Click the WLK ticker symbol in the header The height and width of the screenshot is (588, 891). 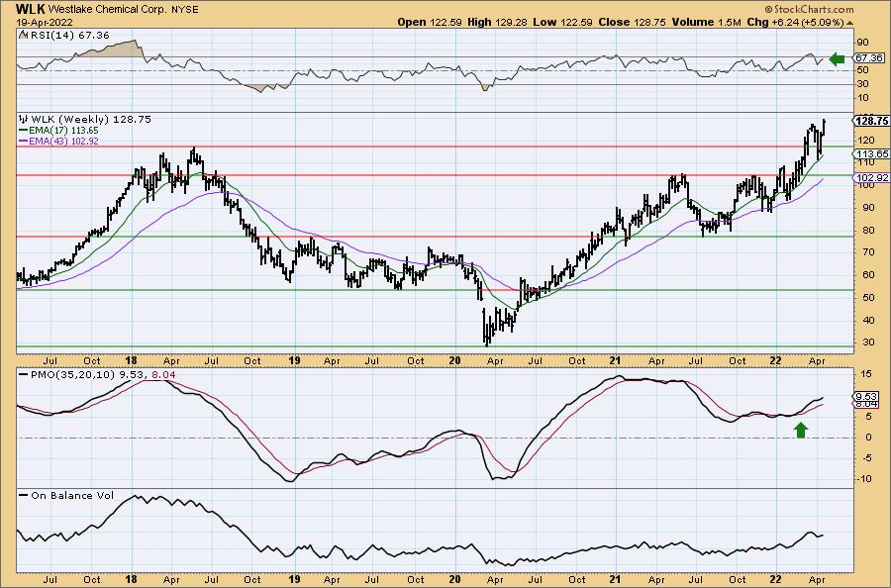coord(31,9)
